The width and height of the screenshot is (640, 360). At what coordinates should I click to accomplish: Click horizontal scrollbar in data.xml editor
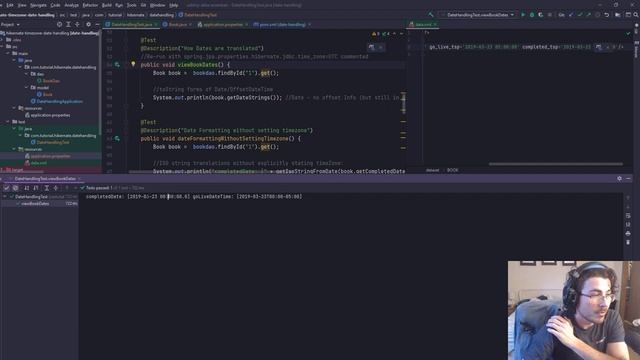click(x=556, y=164)
